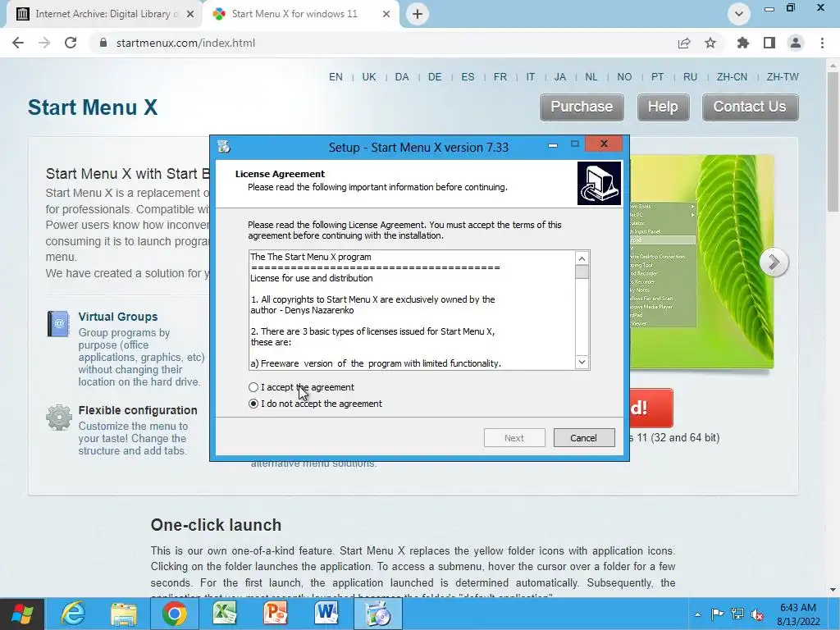The width and height of the screenshot is (840, 630).
Task: Minimize the Setup dialog window
Action: tap(553, 144)
